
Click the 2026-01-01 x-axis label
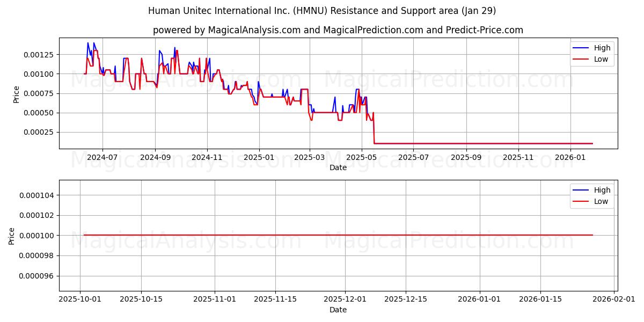coord(479,300)
